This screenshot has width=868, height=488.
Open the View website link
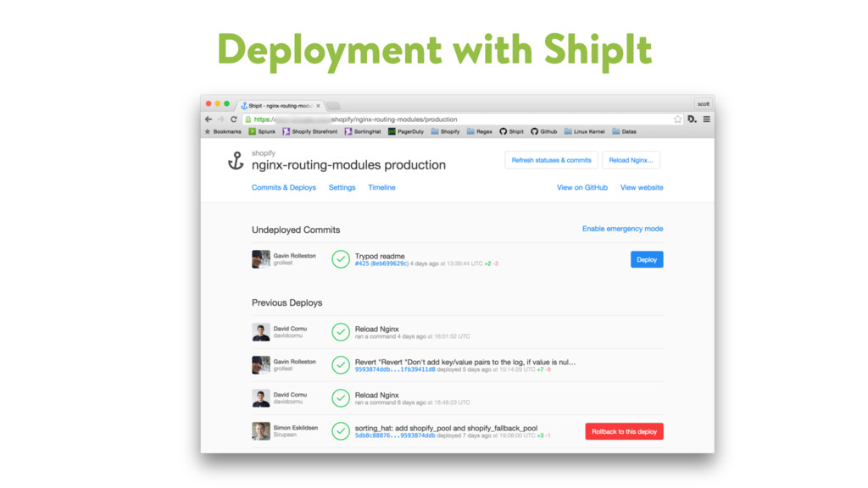tap(642, 187)
